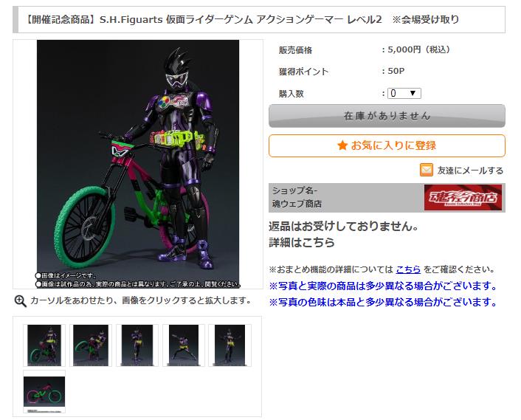Open the 魂ウェブ商店 shop logo banner
The width and height of the screenshot is (521, 420).
coord(463,197)
